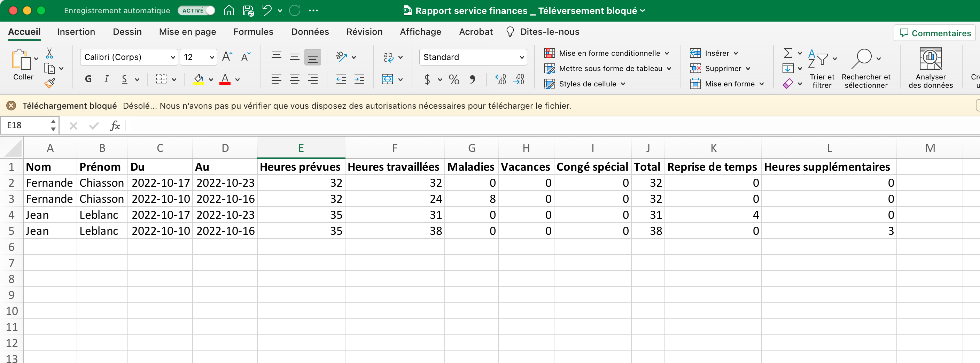The width and height of the screenshot is (980, 363).
Task: Click Rechercher et sélectionner button
Action: tap(866, 69)
